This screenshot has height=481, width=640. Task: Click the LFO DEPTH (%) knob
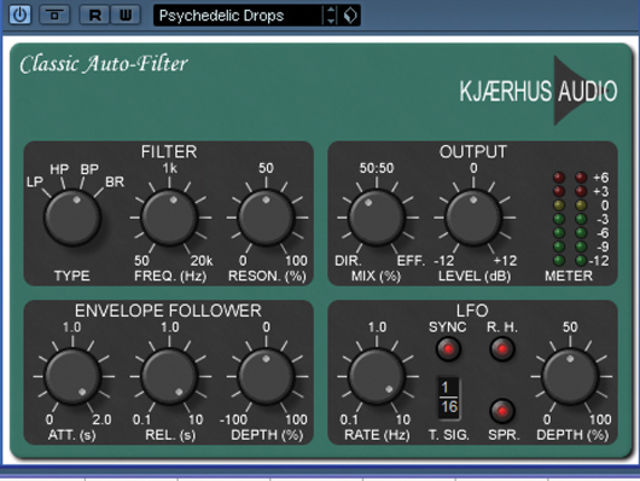tap(570, 376)
